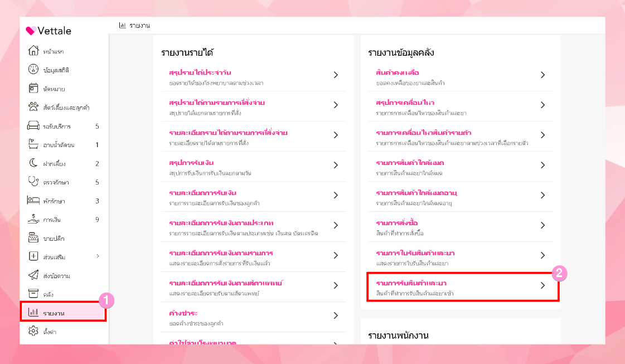Image resolution: width=625 pixels, height=364 pixels.
Task: Click the อาบน้ำตัดขน bathtub icon
Action: 33,145
